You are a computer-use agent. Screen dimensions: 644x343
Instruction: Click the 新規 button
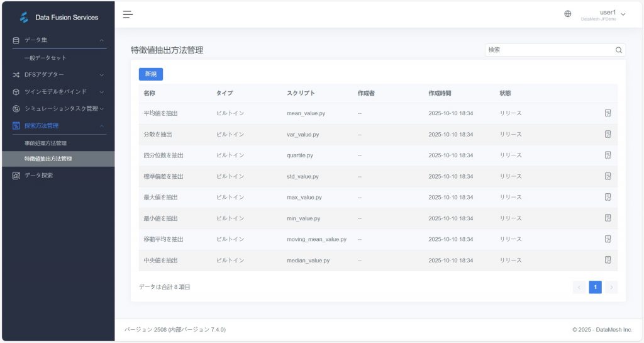click(x=150, y=74)
